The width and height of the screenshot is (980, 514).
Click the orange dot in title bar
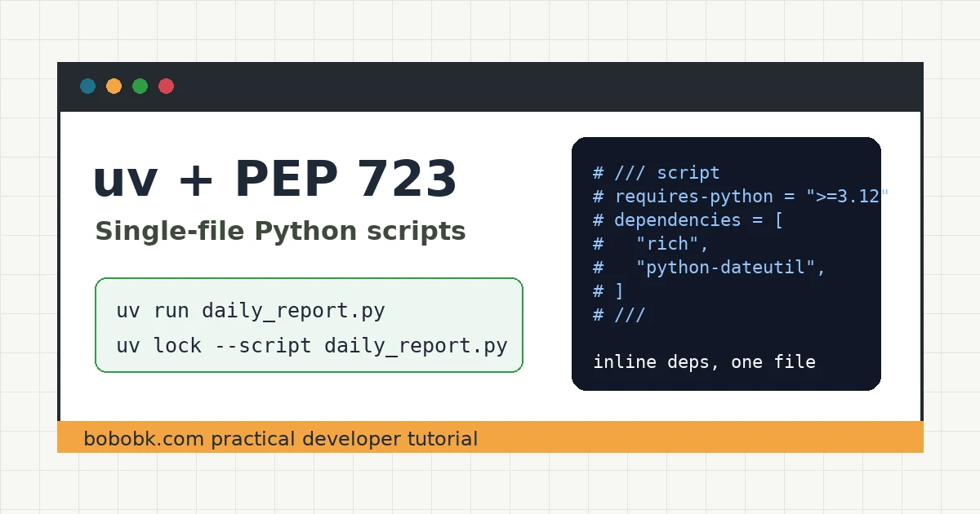114,86
